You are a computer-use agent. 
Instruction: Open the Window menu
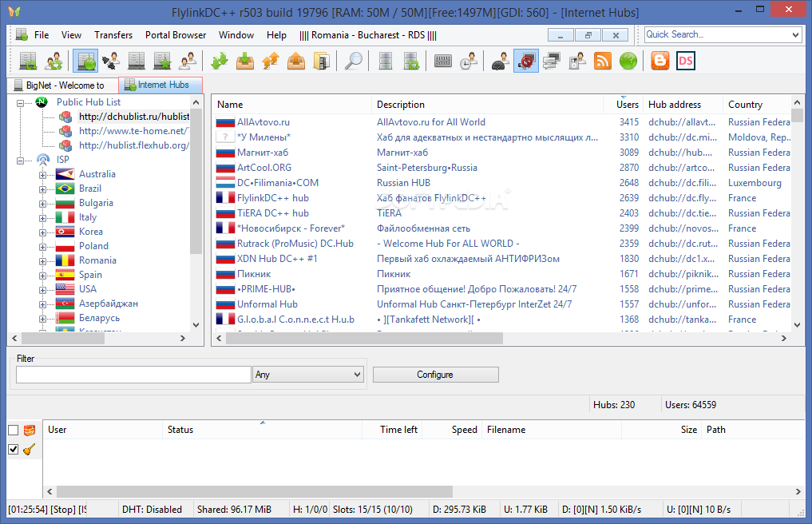pyautogui.click(x=236, y=34)
